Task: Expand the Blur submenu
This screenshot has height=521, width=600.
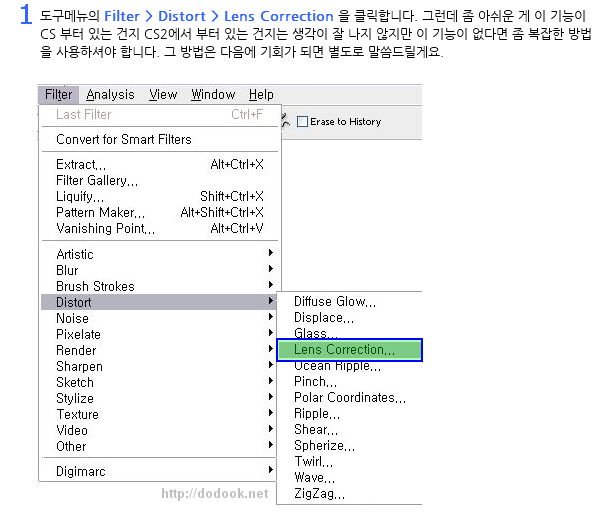Action: coord(159,270)
